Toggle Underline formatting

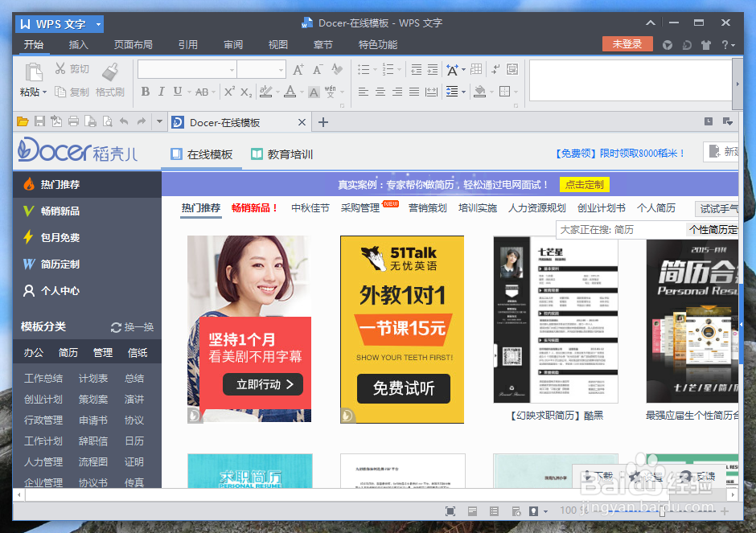[178, 92]
